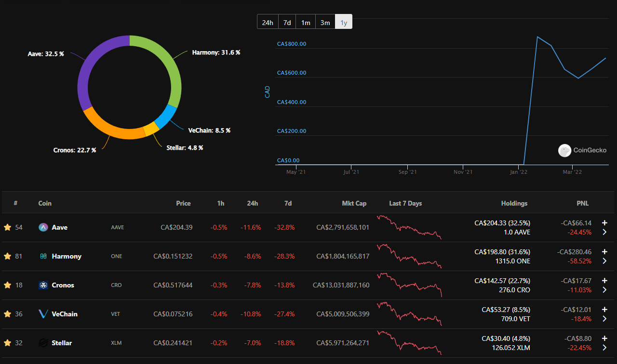Add a transaction using VeChain plus icon
The height and width of the screenshot is (364, 617).
604,309
